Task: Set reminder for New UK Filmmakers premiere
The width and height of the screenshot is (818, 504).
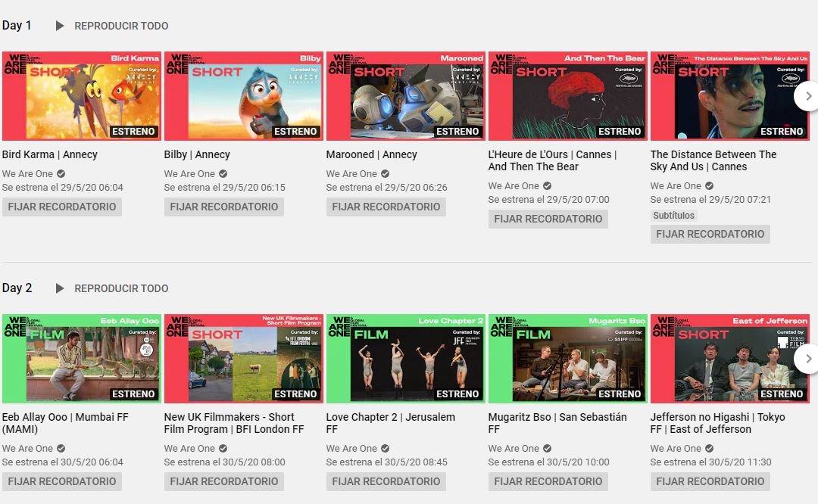Action: pos(223,481)
